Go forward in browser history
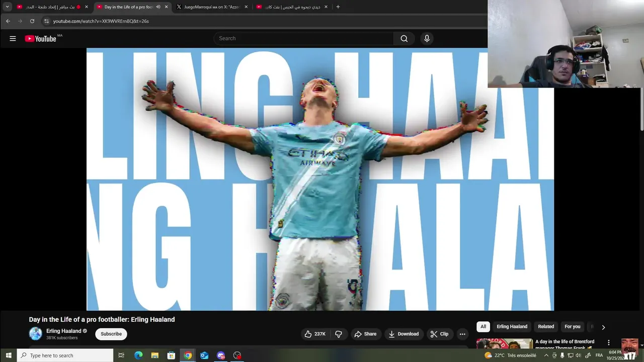Viewport: 644px width, 362px height. (20, 21)
